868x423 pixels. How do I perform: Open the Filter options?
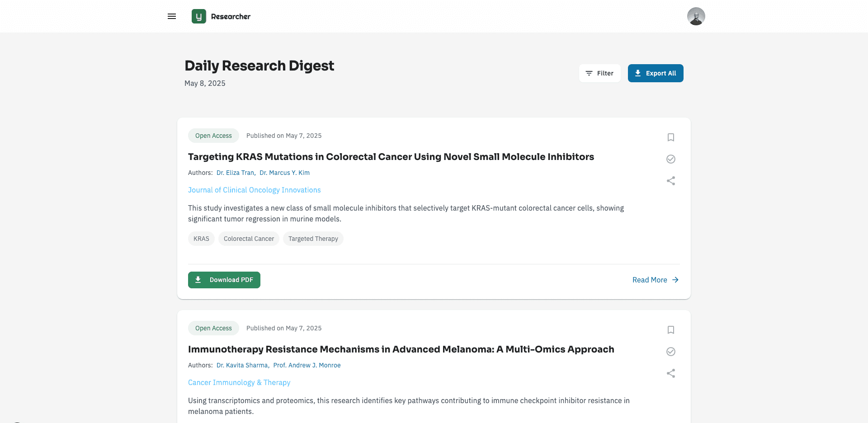[x=599, y=73]
